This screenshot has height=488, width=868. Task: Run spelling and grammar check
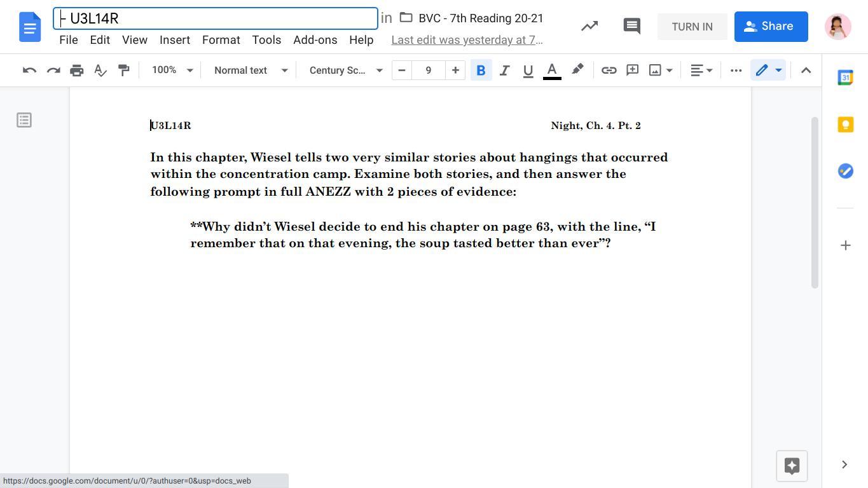(x=100, y=71)
